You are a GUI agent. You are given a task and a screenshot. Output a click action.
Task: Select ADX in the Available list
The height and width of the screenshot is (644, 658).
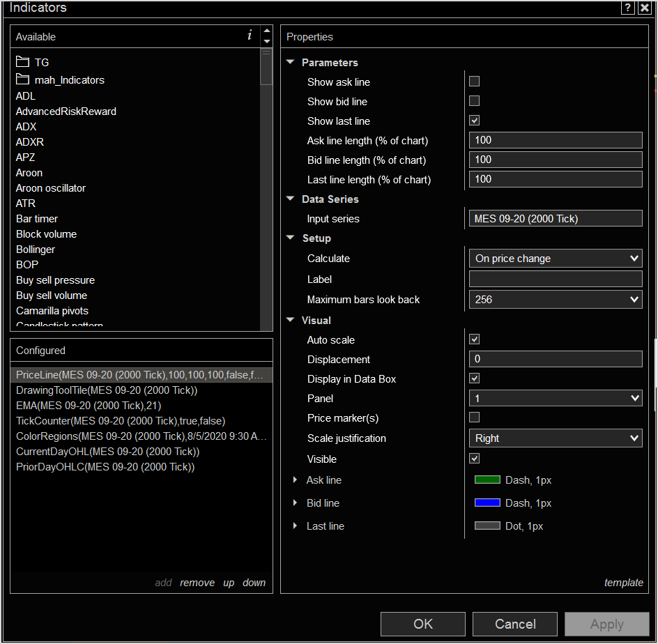[x=26, y=127]
